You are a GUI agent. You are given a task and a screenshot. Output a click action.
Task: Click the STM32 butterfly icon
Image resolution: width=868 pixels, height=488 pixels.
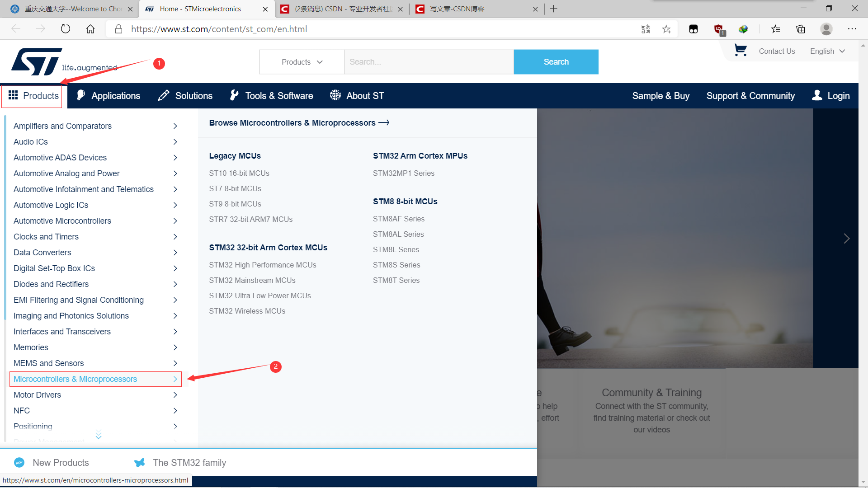tap(140, 462)
